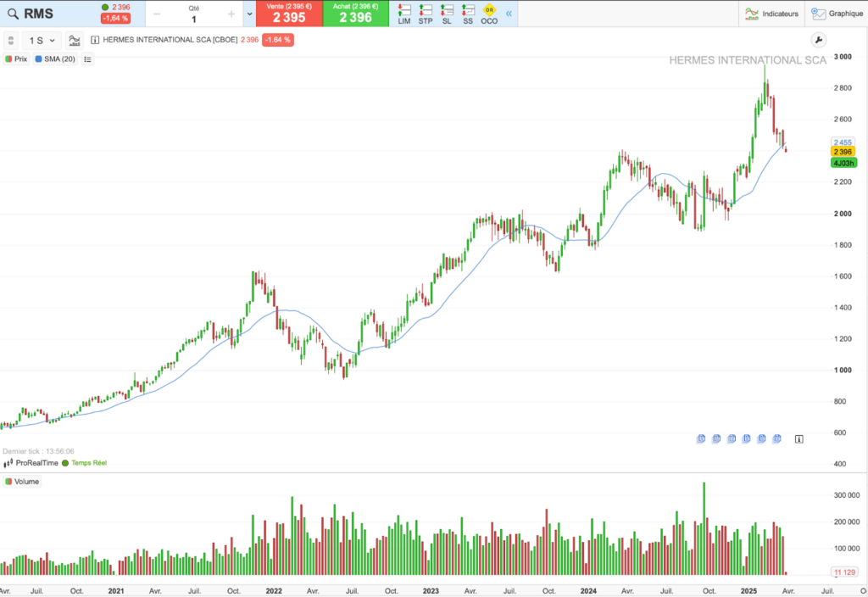Click the Dernier tick timestamp text

click(x=38, y=451)
